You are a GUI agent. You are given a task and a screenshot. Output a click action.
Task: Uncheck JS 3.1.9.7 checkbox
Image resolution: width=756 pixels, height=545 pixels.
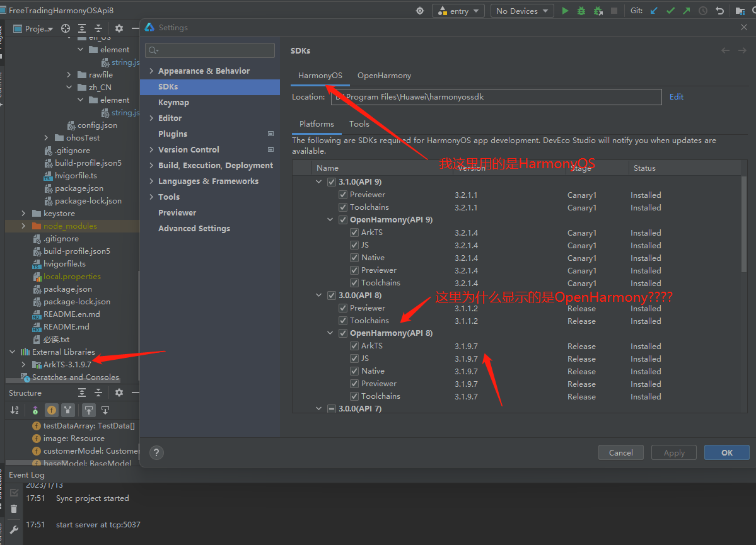[x=354, y=359]
